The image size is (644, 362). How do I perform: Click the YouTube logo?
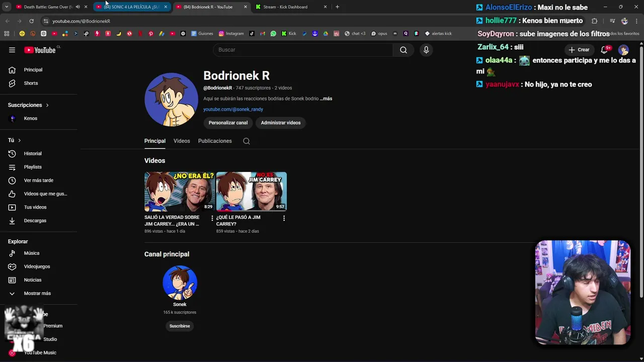pyautogui.click(x=40, y=50)
